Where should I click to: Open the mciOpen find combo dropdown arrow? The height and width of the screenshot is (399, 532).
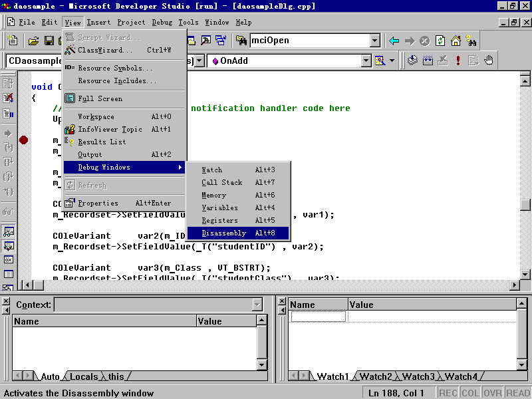click(374, 41)
